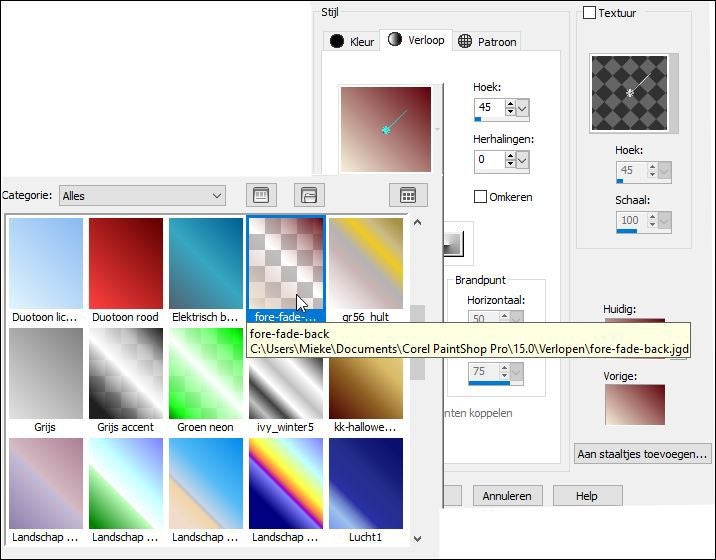Screen dimensions: 716x560
Task: Enable the Textuur checkbox
Action: point(589,13)
